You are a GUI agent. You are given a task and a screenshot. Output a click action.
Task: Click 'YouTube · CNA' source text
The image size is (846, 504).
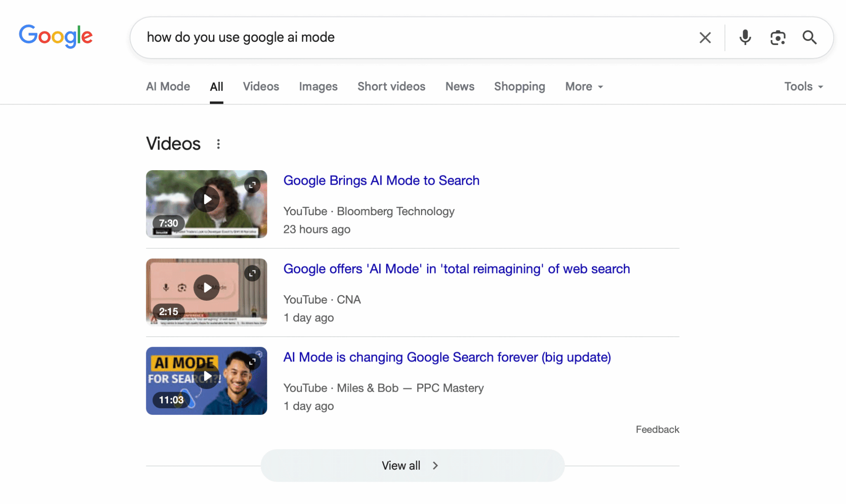click(322, 300)
